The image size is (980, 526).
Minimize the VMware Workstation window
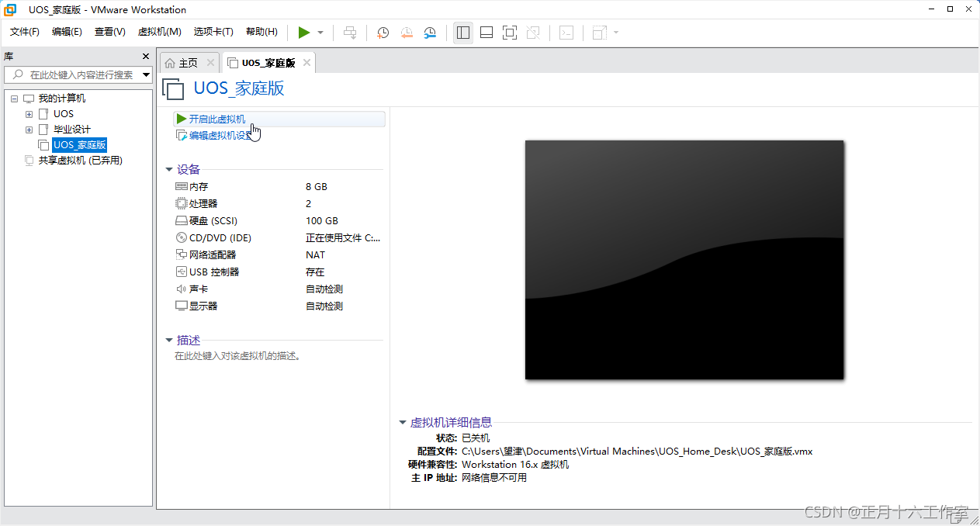tap(932, 9)
